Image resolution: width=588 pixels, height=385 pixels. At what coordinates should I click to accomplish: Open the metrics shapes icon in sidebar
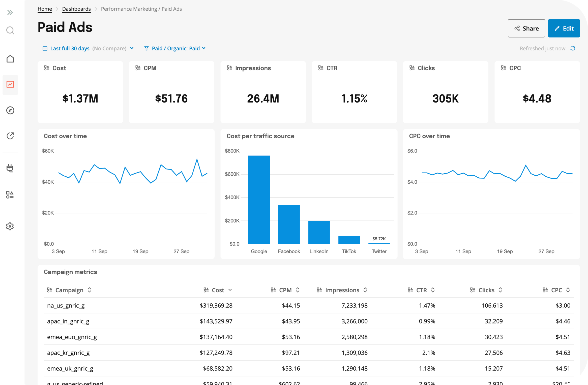point(10,195)
